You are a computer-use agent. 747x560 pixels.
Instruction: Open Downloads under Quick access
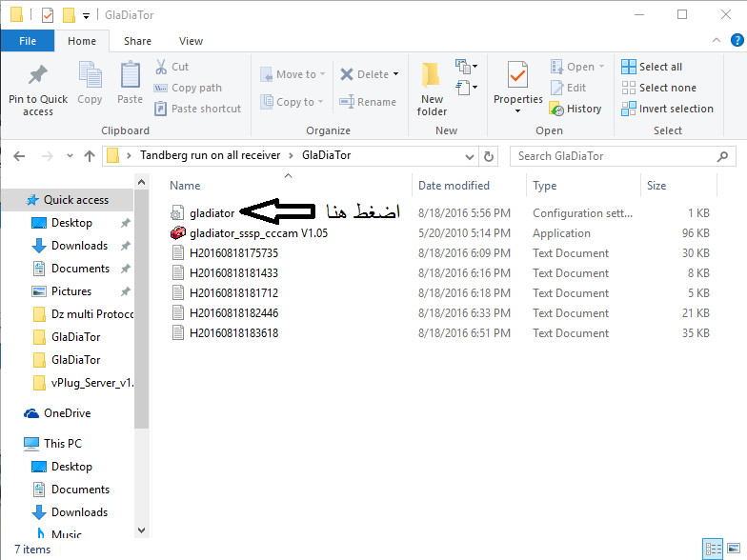(x=79, y=246)
